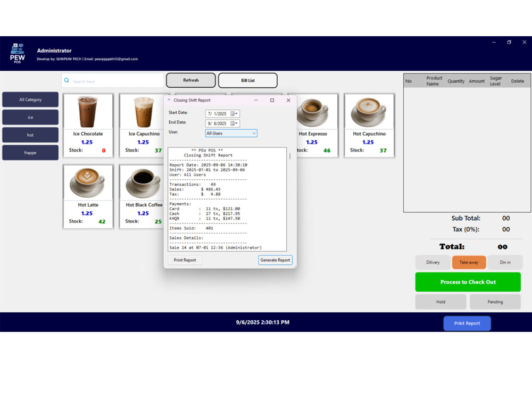Select the Hot Latte product image
532x399 pixels.
point(88,183)
